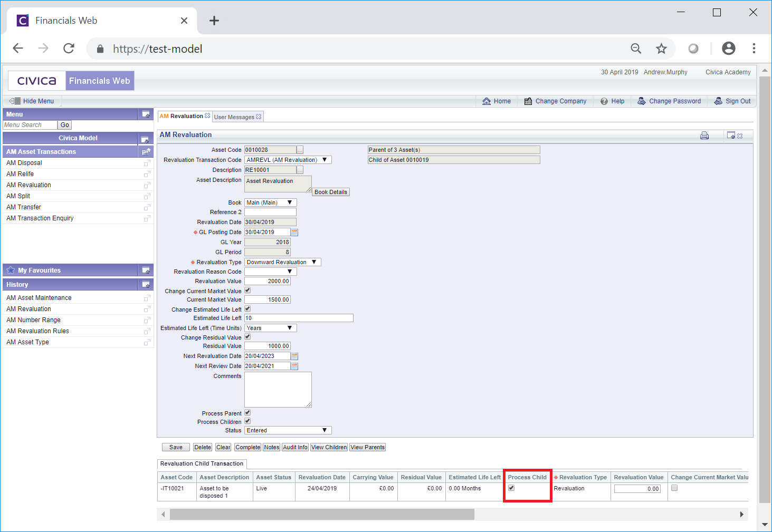This screenshot has width=772, height=532.
Task: Click into the Revaluation Value field
Action: pyautogui.click(x=268, y=281)
